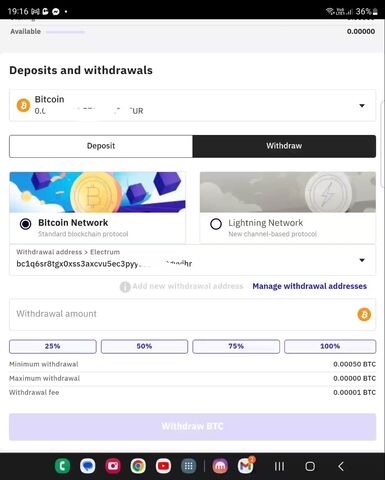Launch Chrome browser from dock
The image size is (385, 480).
coord(138,466)
